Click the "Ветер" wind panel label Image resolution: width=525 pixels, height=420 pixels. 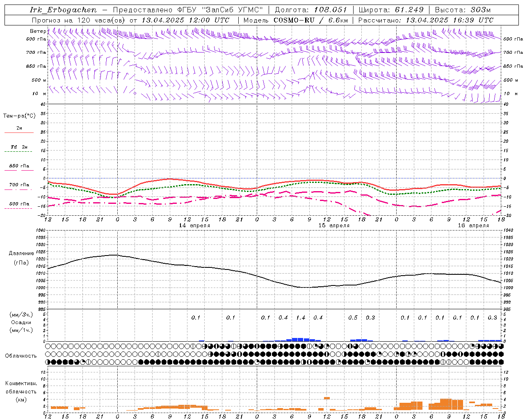coord(38,31)
